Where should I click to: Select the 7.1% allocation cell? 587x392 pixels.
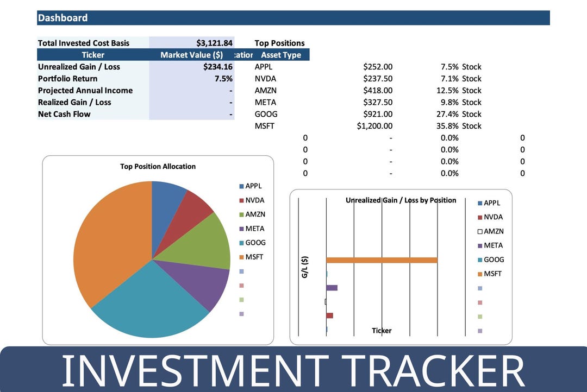coord(449,79)
